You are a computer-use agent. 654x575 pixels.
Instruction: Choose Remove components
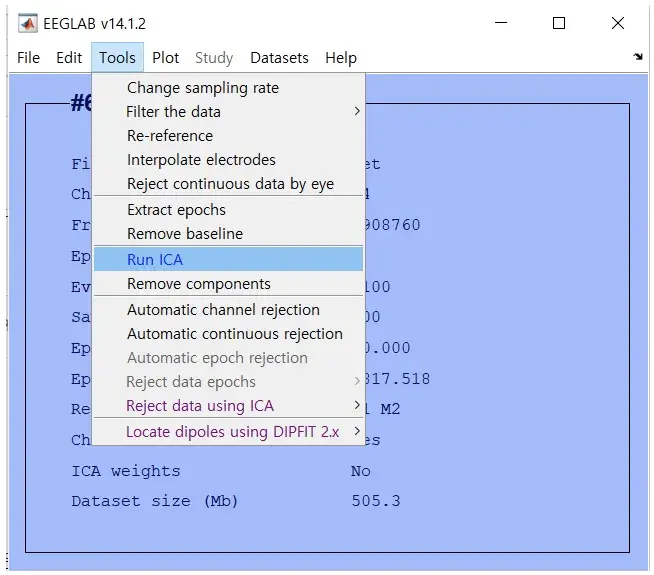[x=199, y=284]
